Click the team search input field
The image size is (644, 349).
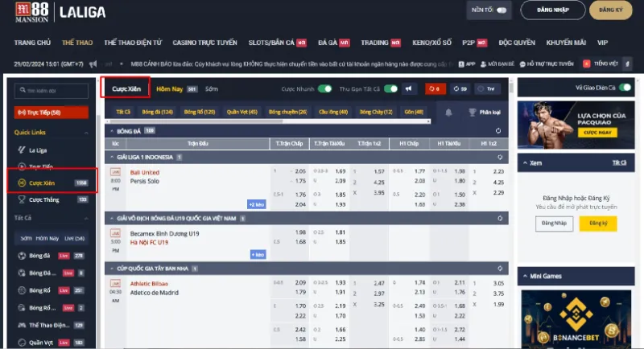(x=52, y=91)
